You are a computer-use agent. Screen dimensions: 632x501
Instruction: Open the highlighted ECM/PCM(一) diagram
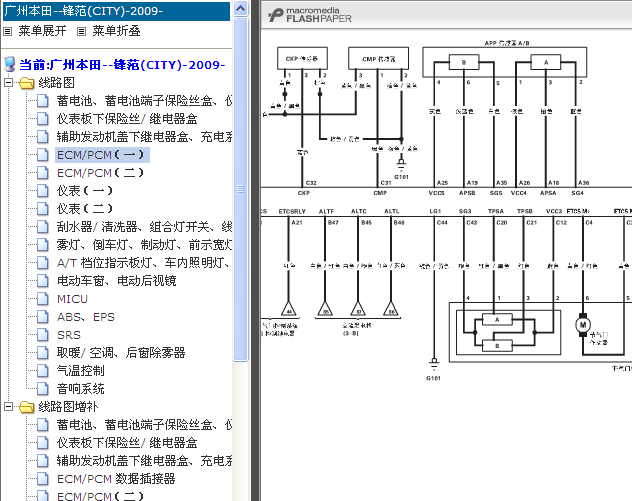[x=100, y=155]
